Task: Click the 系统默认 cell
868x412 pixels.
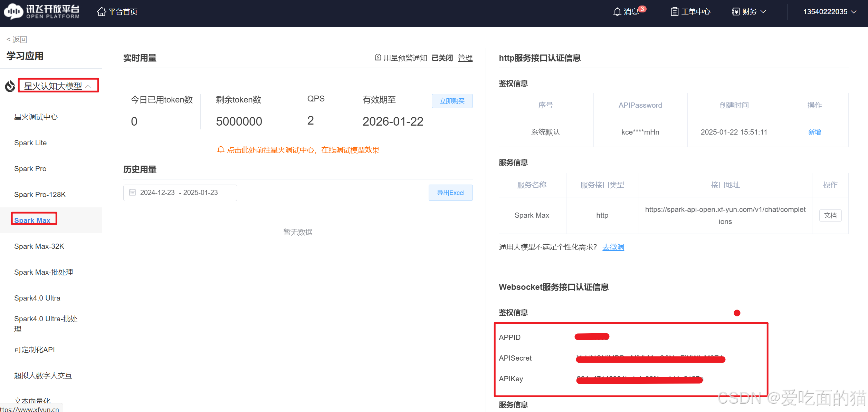Action: [546, 132]
